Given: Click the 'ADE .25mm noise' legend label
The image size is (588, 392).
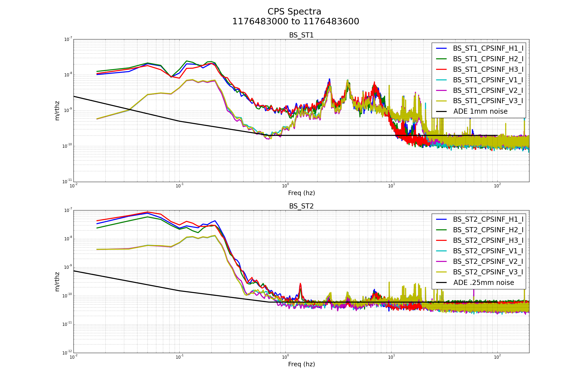Looking at the screenshot, I should [x=484, y=282].
